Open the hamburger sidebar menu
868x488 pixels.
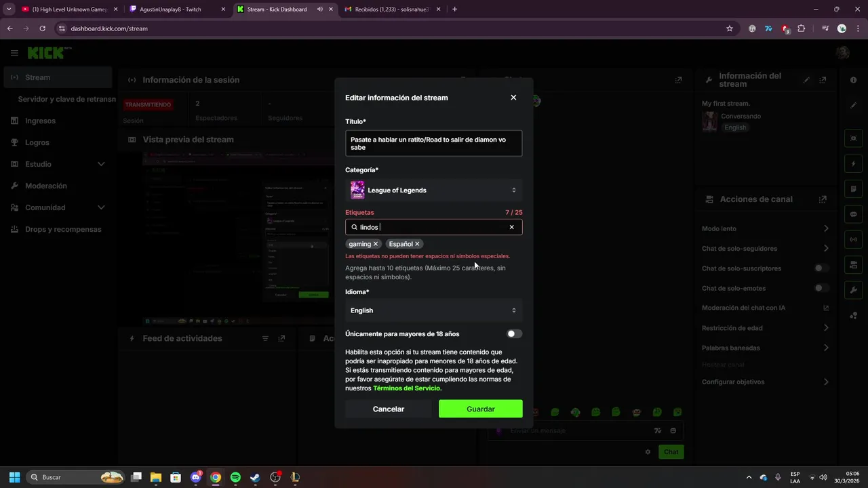[14, 53]
